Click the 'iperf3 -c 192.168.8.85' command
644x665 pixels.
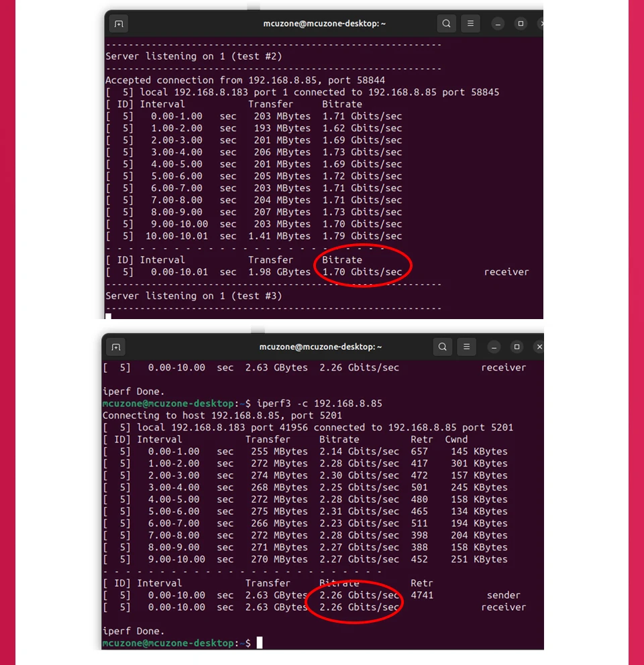(319, 404)
